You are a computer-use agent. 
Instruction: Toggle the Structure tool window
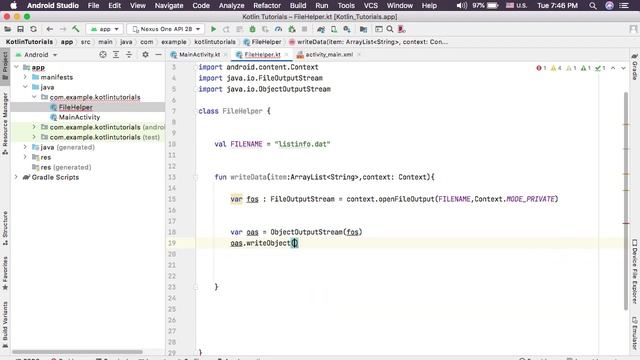(x=5, y=228)
